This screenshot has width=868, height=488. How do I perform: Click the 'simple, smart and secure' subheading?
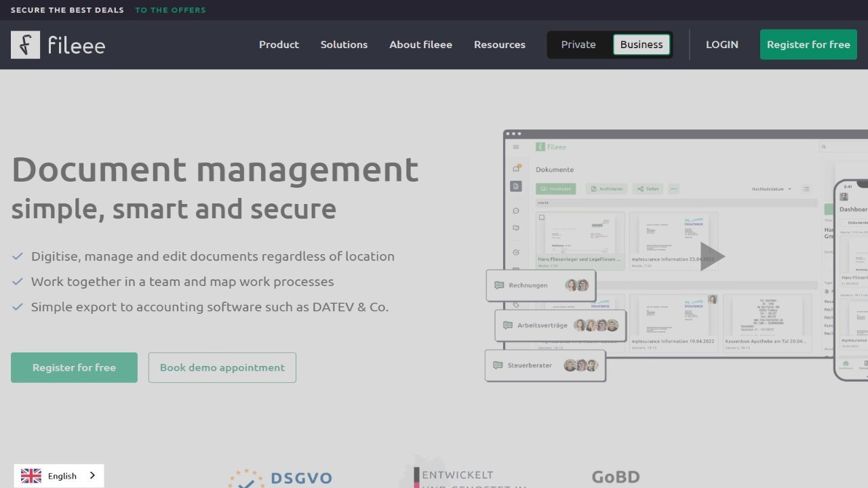(174, 209)
